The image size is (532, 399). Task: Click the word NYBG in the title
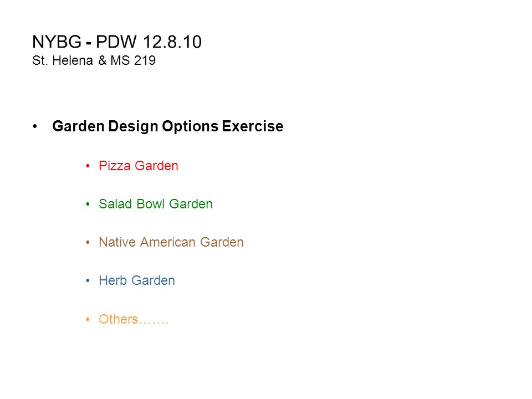(x=57, y=42)
